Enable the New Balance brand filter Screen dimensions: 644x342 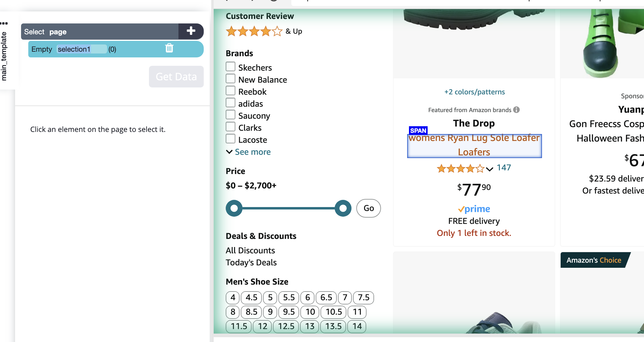pos(231,79)
